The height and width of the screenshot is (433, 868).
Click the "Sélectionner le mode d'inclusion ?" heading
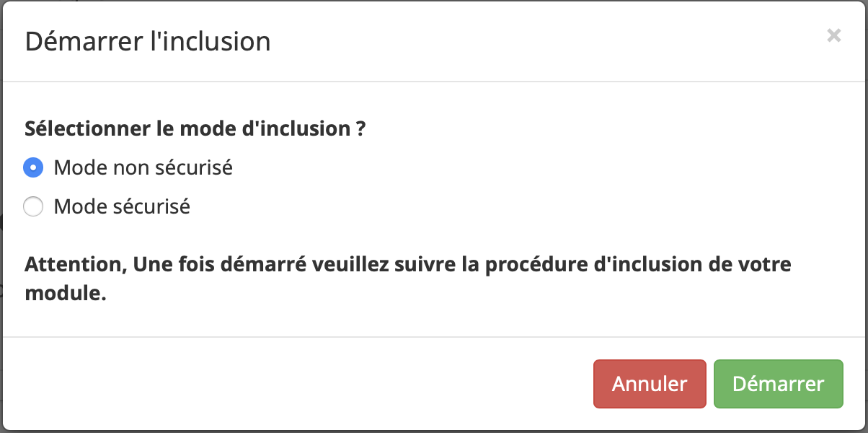[x=195, y=129]
